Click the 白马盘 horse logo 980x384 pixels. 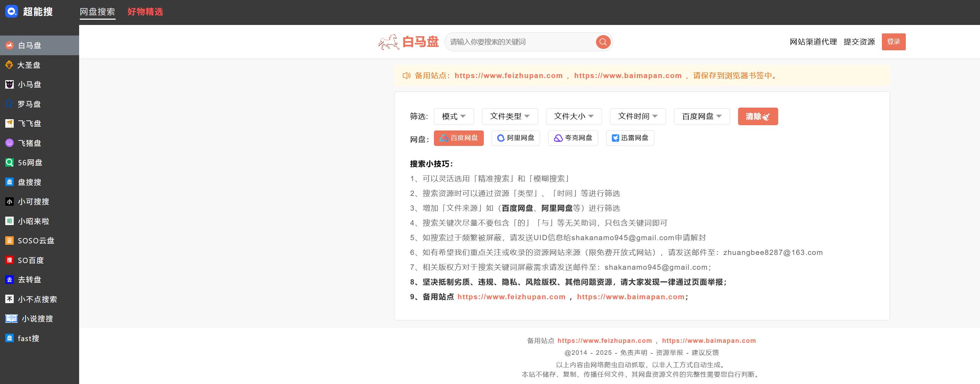(x=389, y=42)
